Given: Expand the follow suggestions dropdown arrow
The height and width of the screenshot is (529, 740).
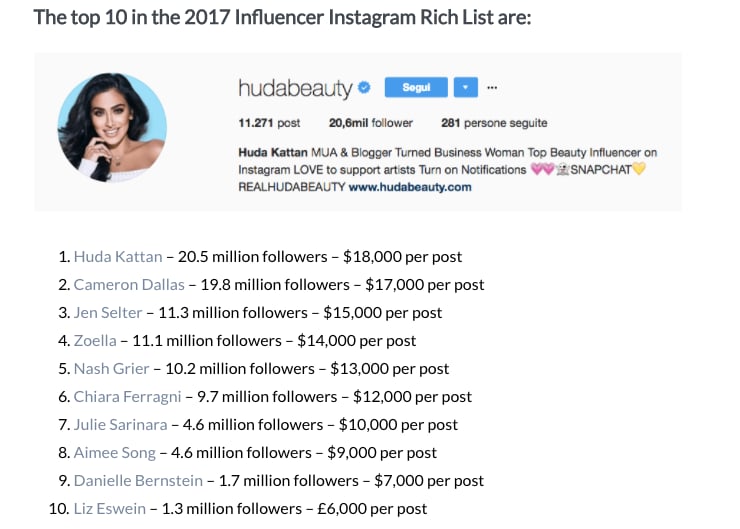Looking at the screenshot, I should point(465,87).
